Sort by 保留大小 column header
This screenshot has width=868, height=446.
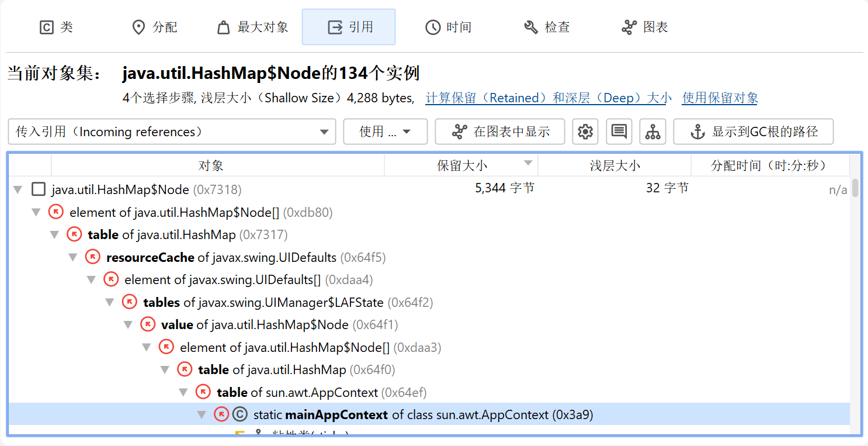(461, 165)
